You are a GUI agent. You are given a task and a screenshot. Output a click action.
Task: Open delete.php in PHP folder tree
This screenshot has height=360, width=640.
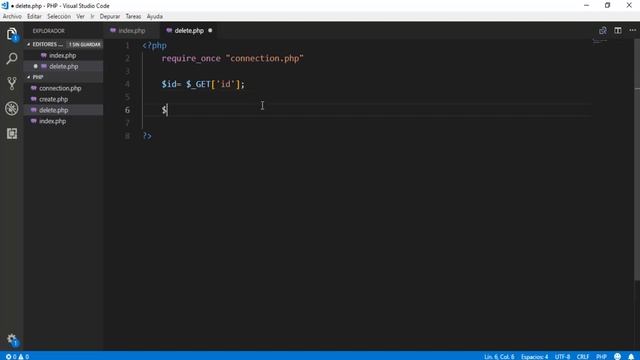(x=53, y=110)
